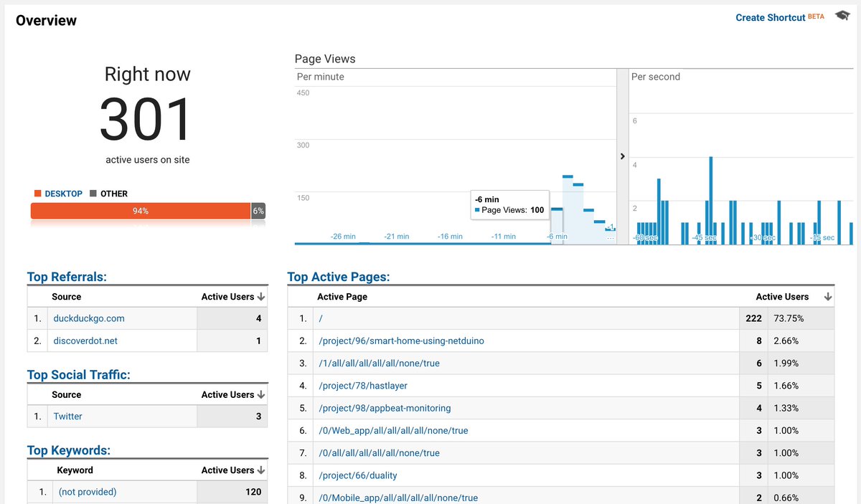Viewport: 861px width, 504px height.
Task: Click the Per second chart label
Action: pyautogui.click(x=656, y=77)
